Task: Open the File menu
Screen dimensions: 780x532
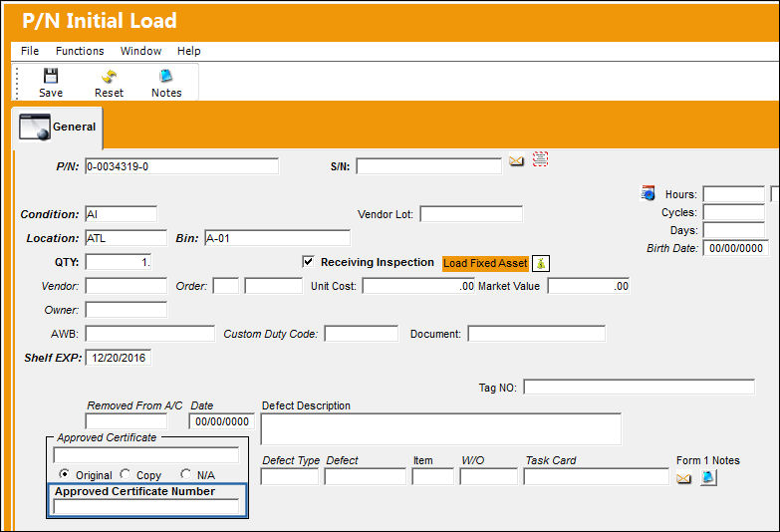Action: tap(30, 51)
